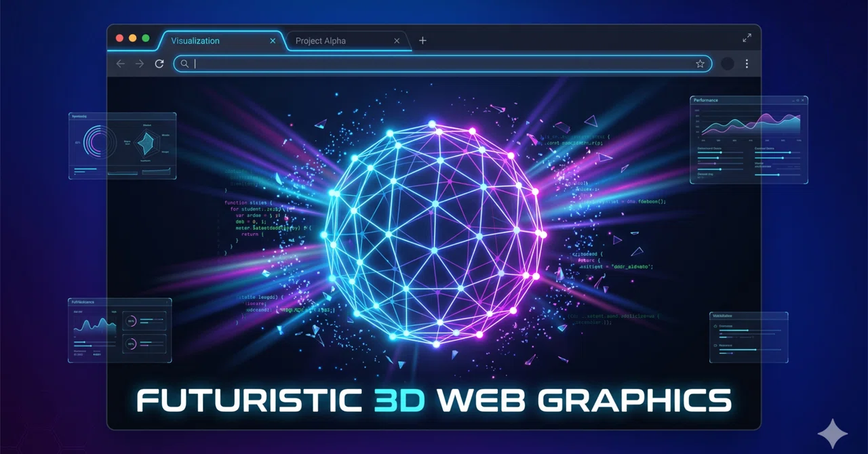Open a new browser tab
The height and width of the screenshot is (454, 868).
pyautogui.click(x=422, y=41)
